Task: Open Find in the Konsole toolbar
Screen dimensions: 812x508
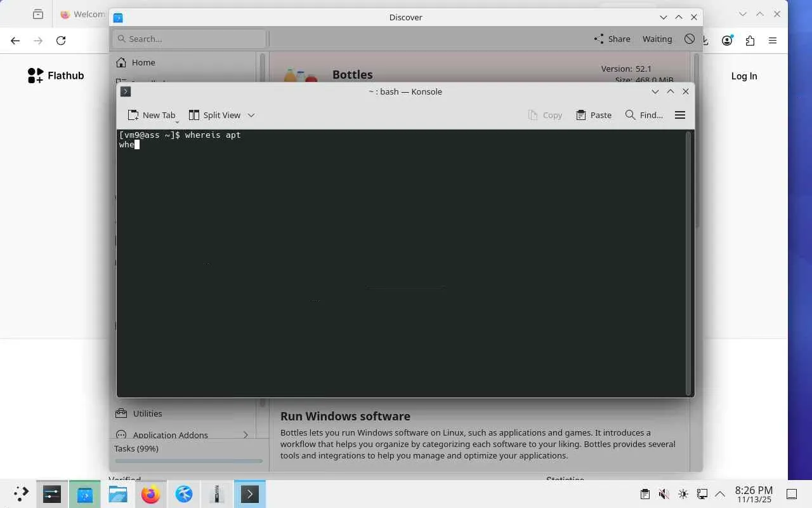Action: click(x=644, y=115)
